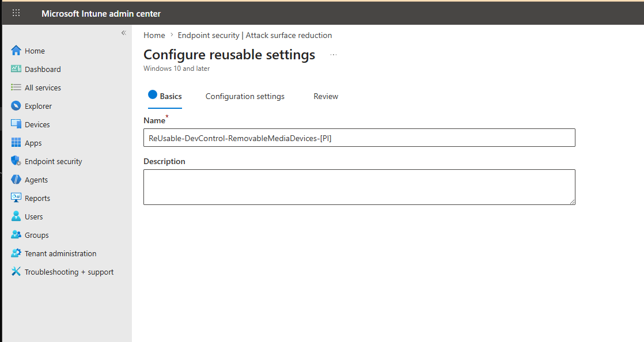Click the Reports screen icon

16,198
